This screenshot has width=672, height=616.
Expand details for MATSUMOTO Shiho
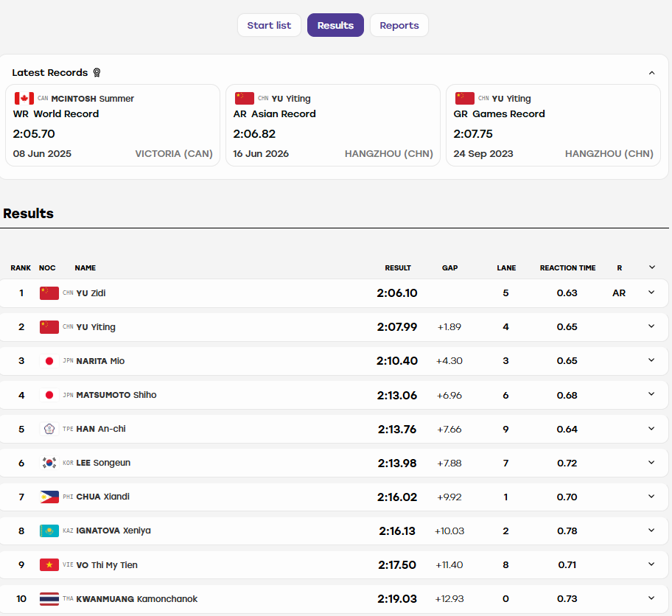651,394
